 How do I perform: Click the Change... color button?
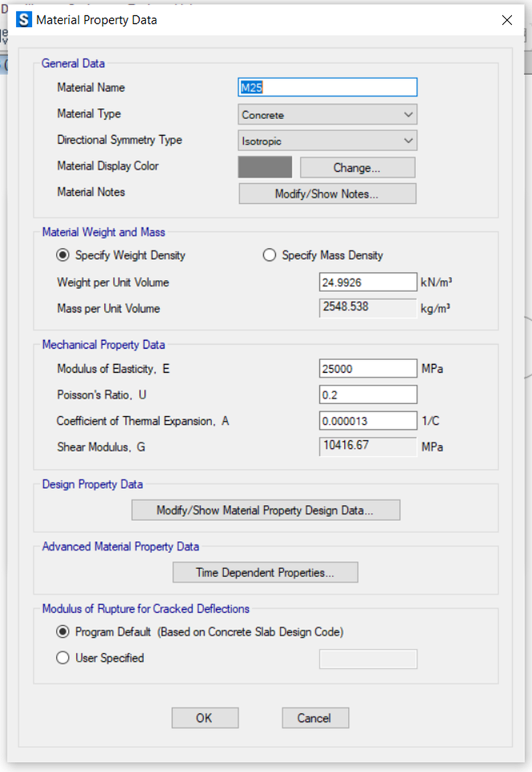coord(357,168)
